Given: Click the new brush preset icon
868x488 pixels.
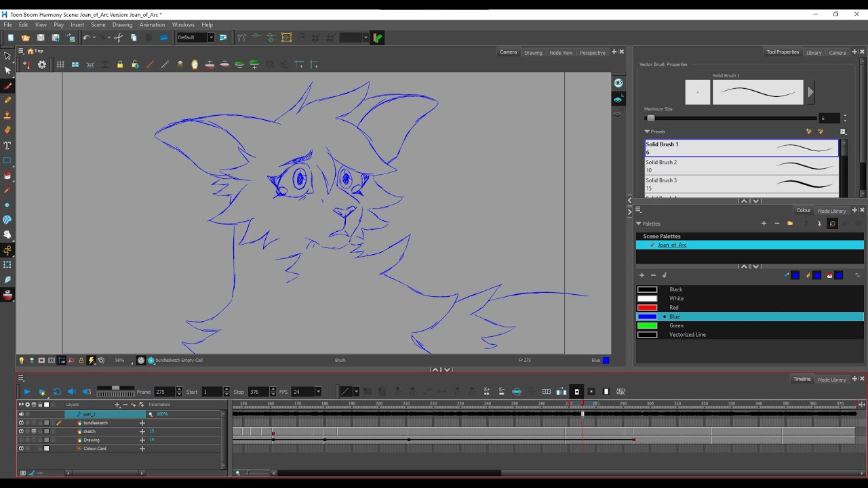Looking at the screenshot, I should 808,131.
